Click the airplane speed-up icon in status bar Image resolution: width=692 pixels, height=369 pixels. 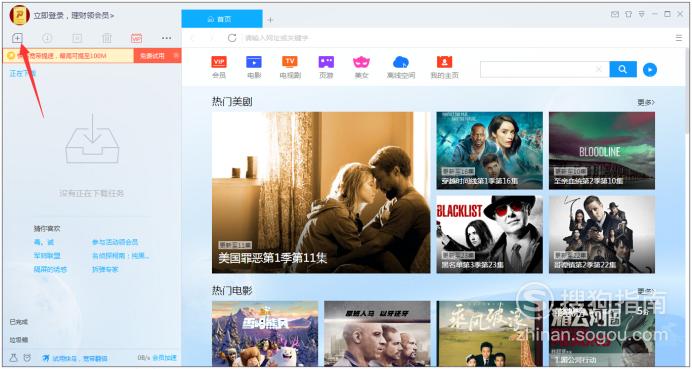pyautogui.click(x=46, y=358)
